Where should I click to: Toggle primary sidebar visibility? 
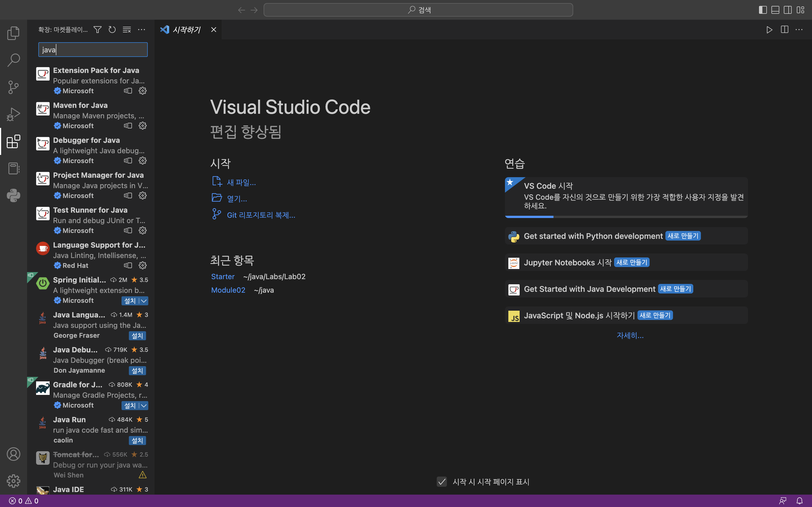point(763,10)
